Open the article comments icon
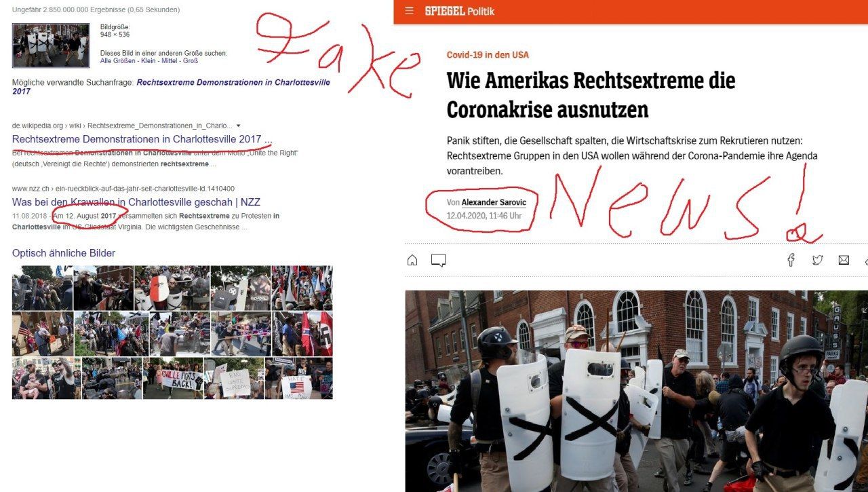868x492 pixels. (438, 260)
